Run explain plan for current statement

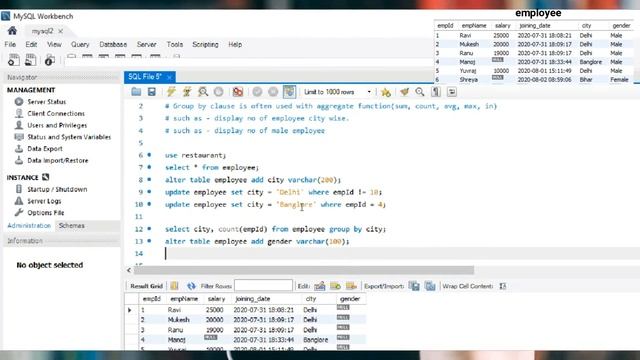[203, 92]
